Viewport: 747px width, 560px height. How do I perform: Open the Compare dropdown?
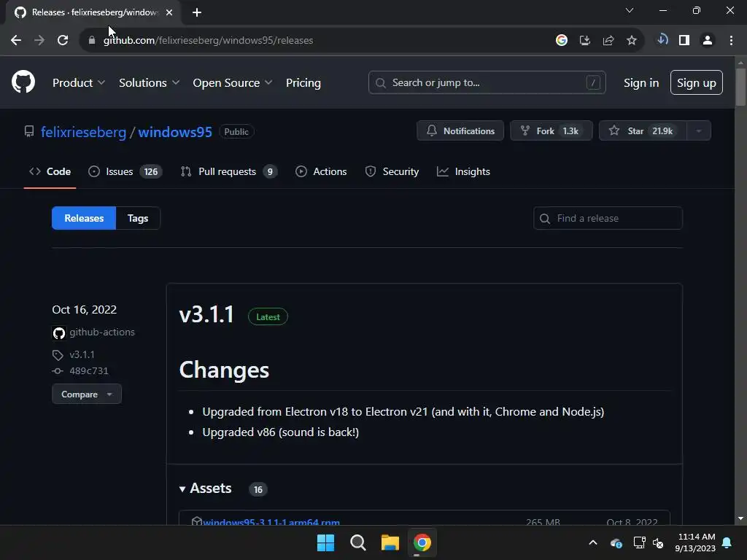pyautogui.click(x=87, y=394)
